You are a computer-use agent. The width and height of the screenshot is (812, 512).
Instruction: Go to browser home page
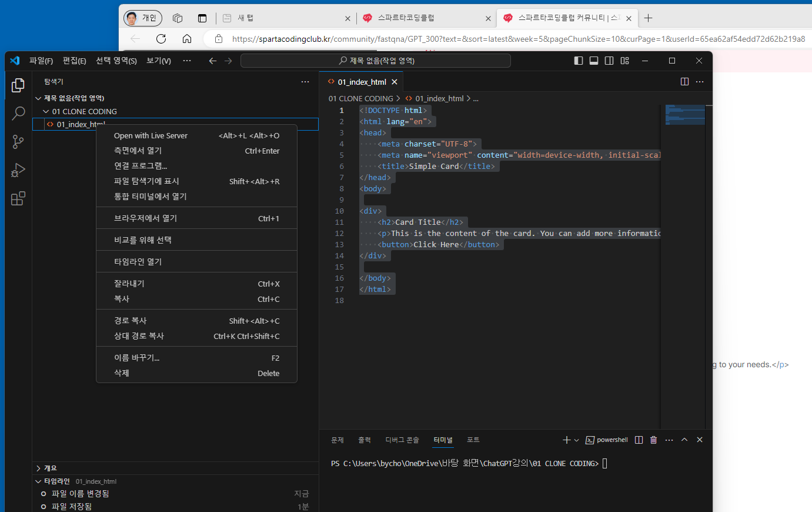coord(187,39)
